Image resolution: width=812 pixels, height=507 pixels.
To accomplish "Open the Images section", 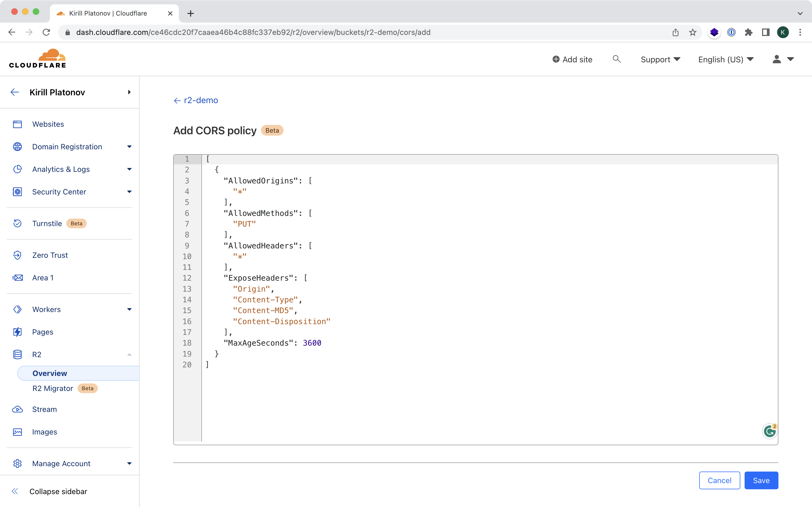I will 44,432.
